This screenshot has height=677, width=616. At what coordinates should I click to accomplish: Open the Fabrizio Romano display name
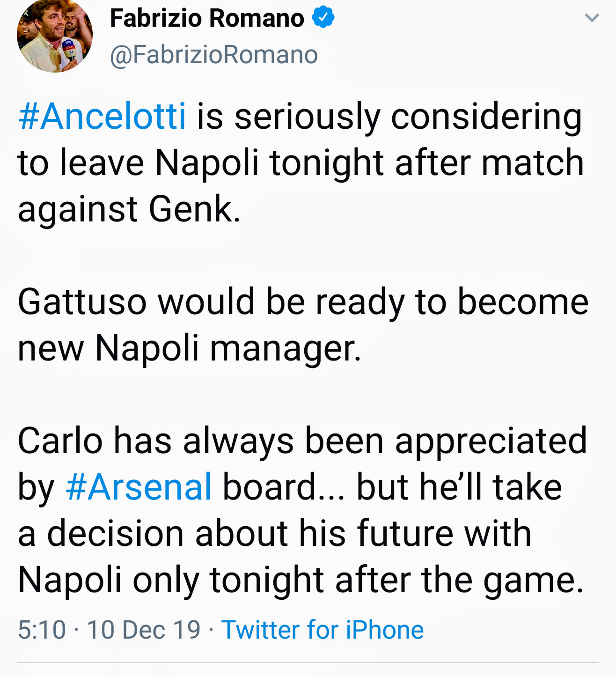[x=207, y=19]
